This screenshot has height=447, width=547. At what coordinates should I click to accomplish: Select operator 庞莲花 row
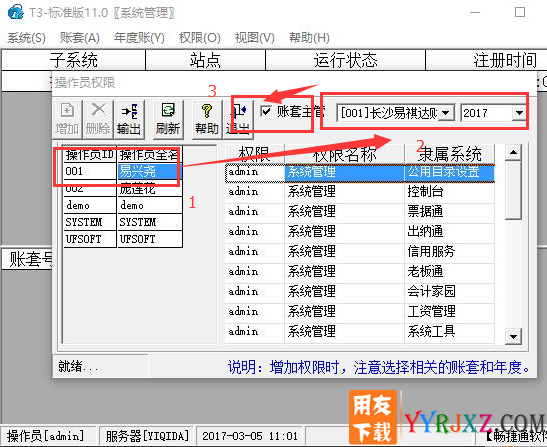(123, 189)
